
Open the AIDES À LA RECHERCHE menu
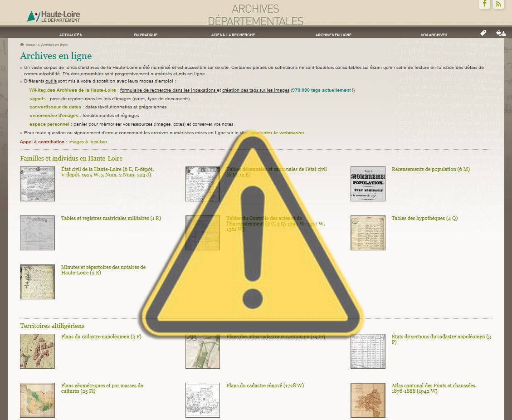pos(233,34)
